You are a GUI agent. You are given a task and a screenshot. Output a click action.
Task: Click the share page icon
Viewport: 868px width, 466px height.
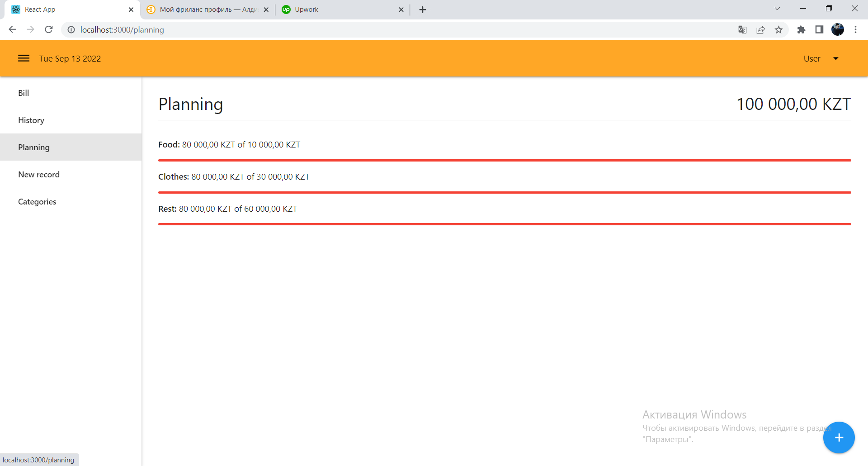pyautogui.click(x=761, y=30)
